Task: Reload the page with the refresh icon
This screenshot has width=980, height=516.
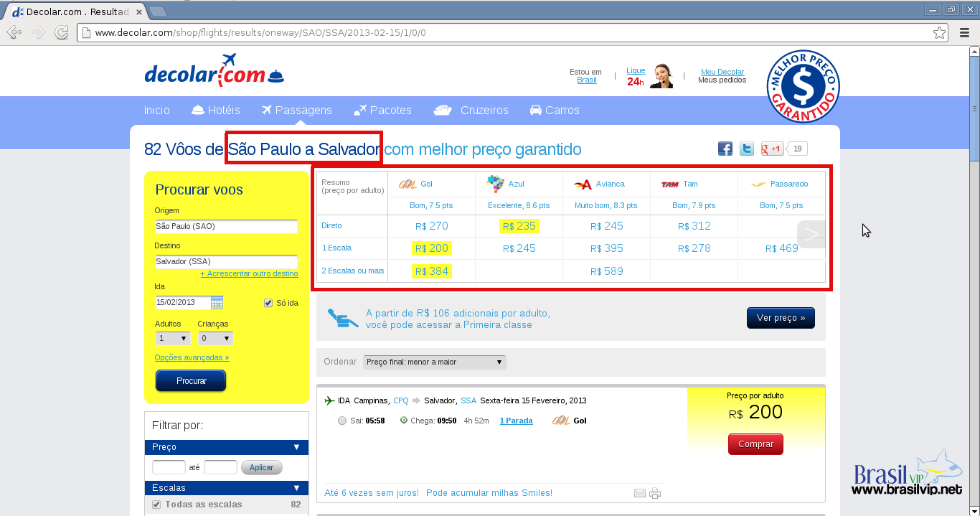Action: 62,32
